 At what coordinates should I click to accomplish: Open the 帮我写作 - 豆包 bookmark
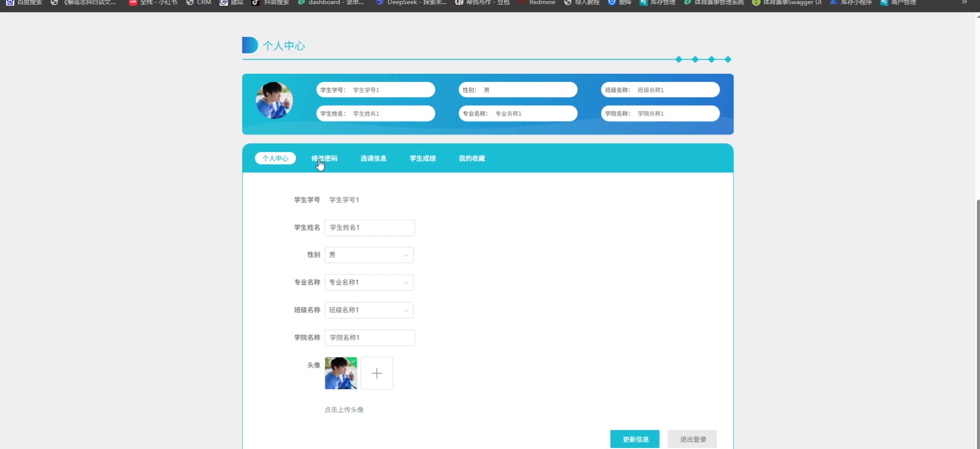(x=482, y=3)
